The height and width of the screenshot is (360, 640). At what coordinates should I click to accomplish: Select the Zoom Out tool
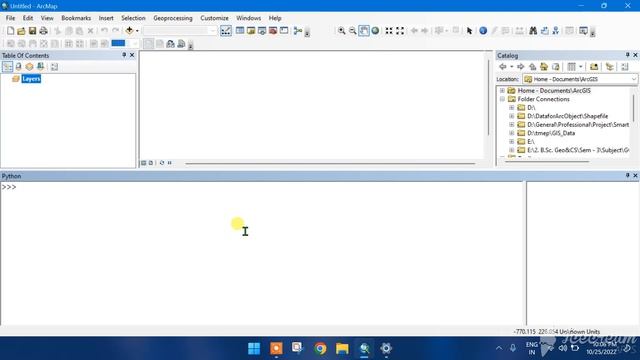(353, 31)
